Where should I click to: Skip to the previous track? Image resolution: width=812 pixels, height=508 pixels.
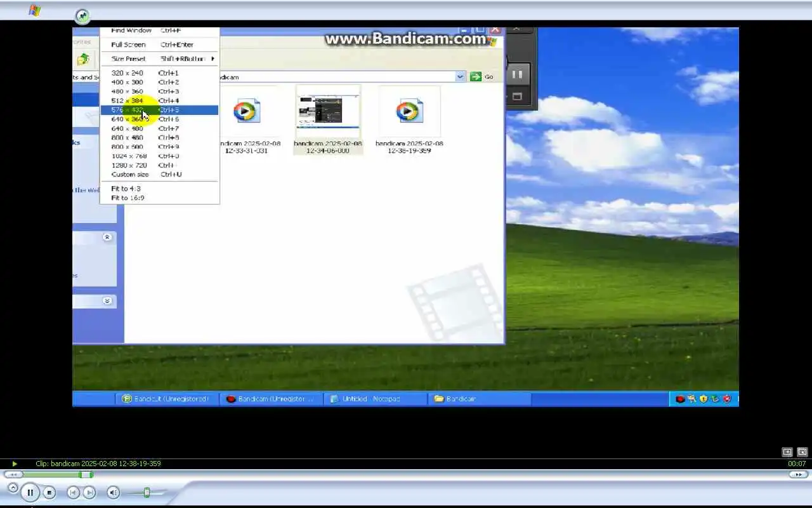coord(73,492)
